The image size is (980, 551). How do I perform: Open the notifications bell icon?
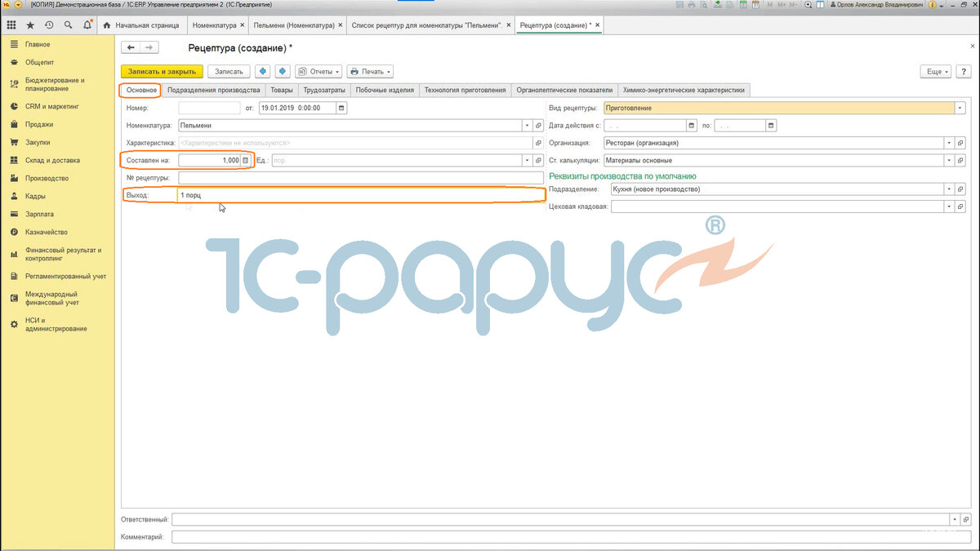tap(87, 25)
